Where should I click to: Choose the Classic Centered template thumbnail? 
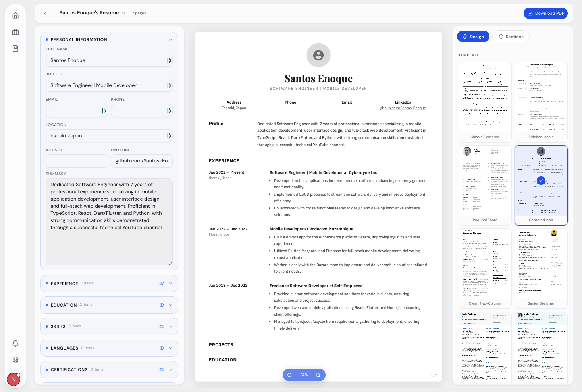[485, 102]
